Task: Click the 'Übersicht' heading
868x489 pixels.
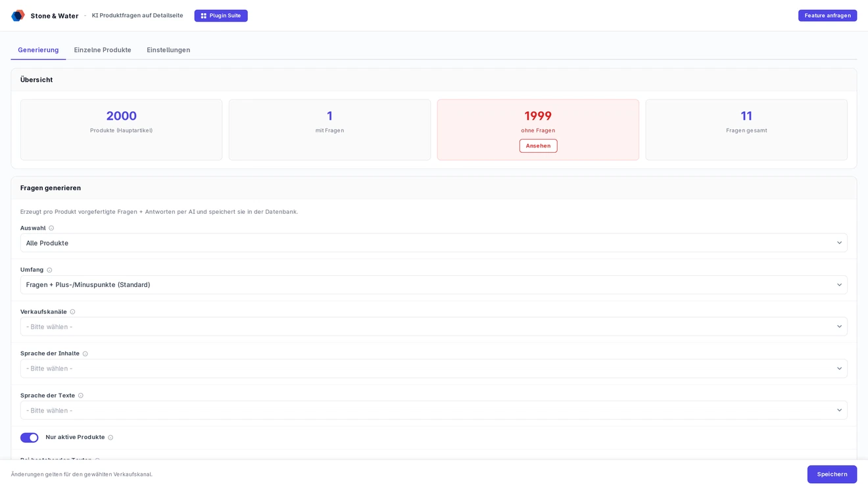Action: tap(36, 80)
